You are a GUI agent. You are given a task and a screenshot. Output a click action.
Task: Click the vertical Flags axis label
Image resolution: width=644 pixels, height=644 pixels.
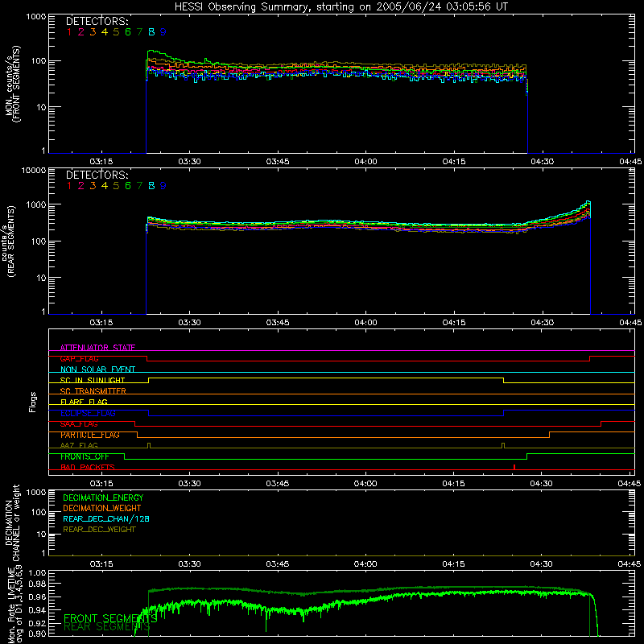[33, 402]
